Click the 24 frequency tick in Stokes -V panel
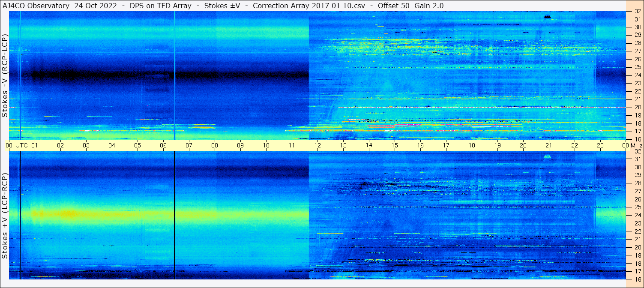 637,75
